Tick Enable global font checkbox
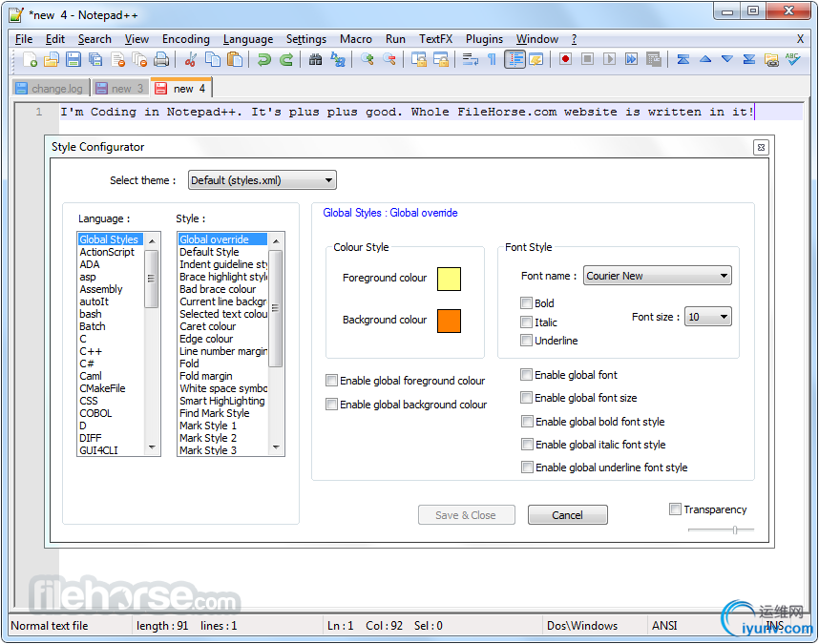 pyautogui.click(x=526, y=374)
